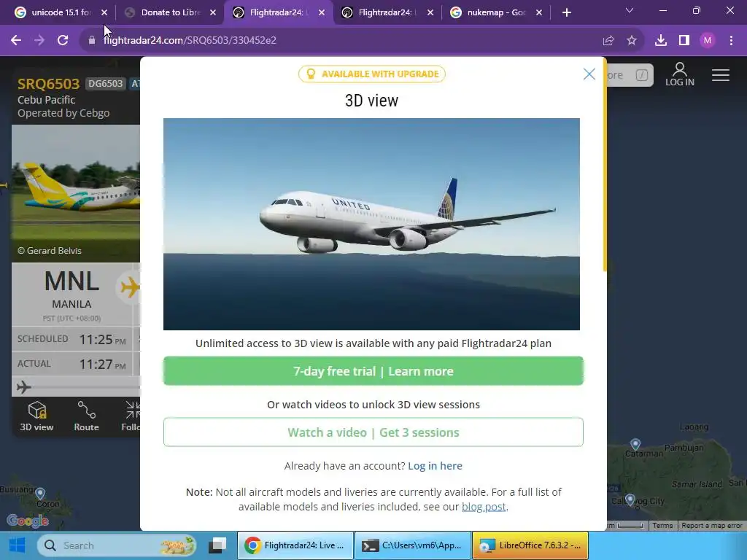This screenshot has height=560, width=747.
Task: Show the flight Route
Action: (x=86, y=416)
